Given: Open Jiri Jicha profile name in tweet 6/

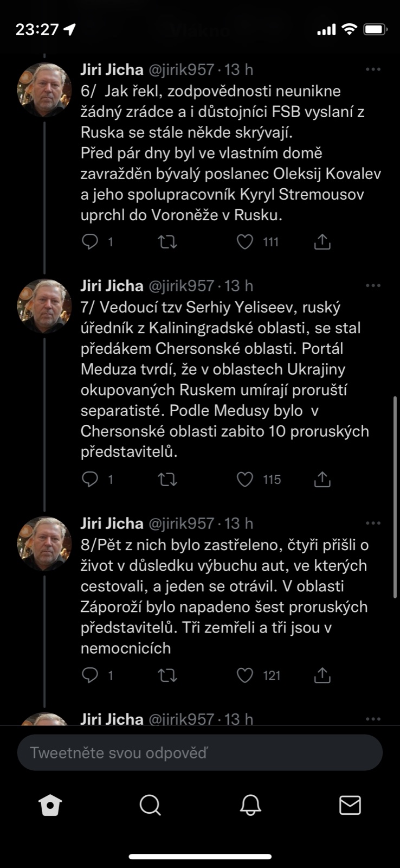Looking at the screenshot, I should pyautogui.click(x=112, y=69).
